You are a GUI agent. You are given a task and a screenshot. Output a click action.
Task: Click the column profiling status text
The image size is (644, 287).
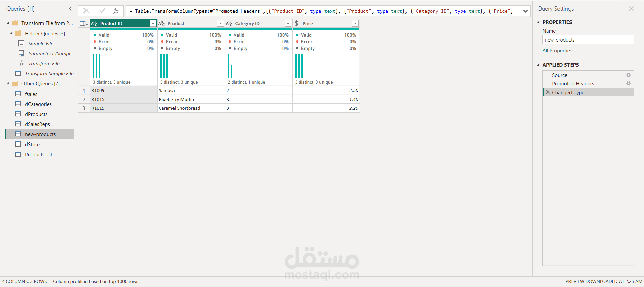pyautogui.click(x=96, y=281)
